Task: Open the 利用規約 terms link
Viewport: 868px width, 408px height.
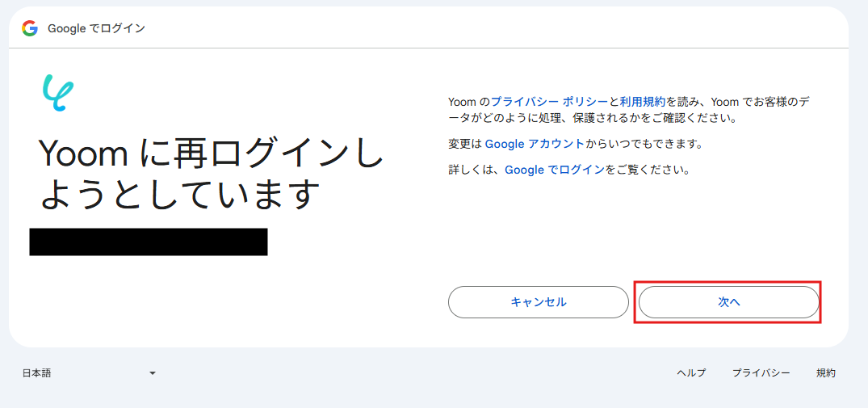Action: [643, 102]
